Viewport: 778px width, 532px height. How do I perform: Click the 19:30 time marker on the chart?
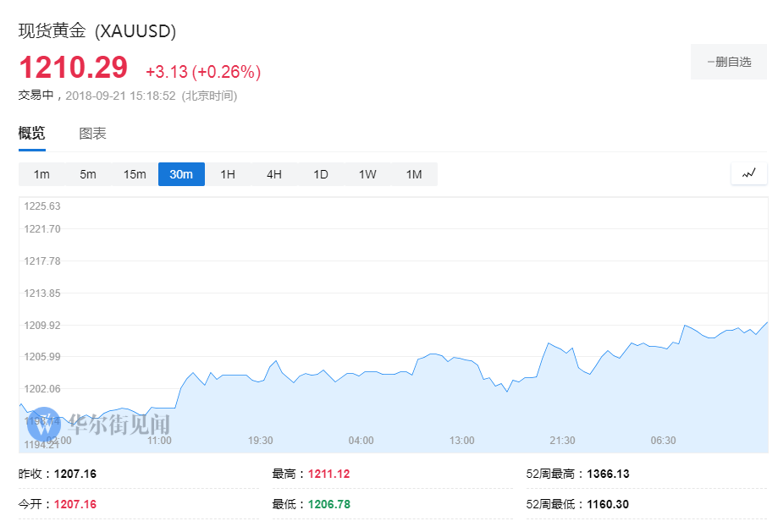[260, 441]
